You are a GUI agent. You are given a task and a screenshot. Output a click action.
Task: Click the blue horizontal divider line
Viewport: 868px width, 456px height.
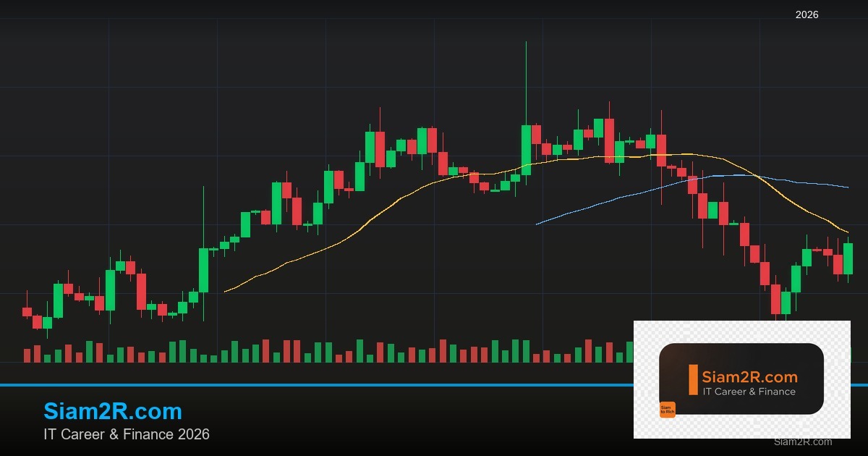point(317,385)
